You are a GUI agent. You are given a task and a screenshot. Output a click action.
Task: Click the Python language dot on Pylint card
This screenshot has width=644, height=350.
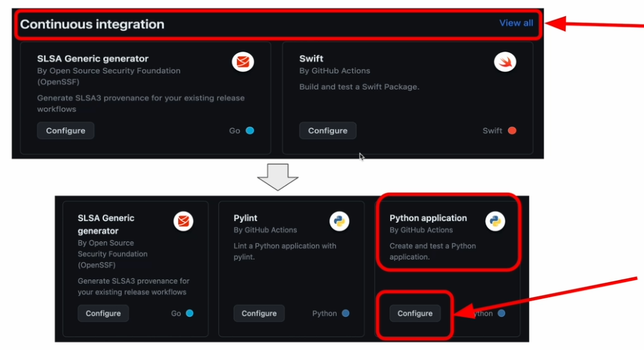pyautogui.click(x=346, y=313)
